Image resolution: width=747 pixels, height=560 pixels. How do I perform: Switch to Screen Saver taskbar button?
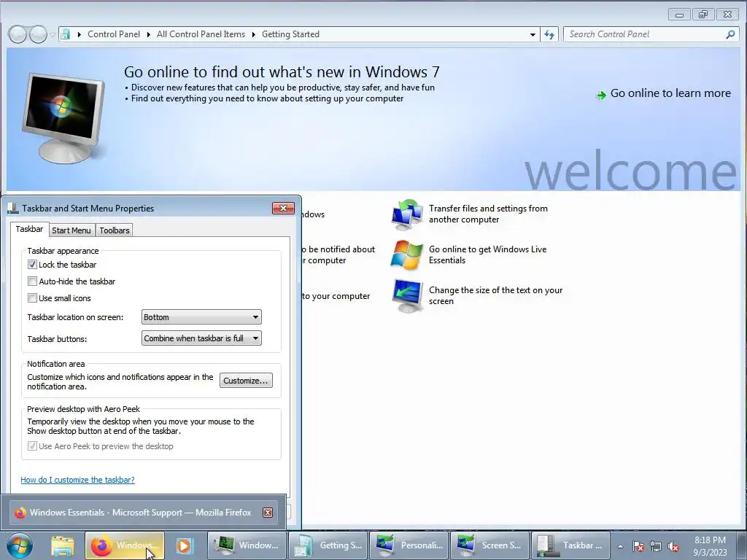point(489,545)
